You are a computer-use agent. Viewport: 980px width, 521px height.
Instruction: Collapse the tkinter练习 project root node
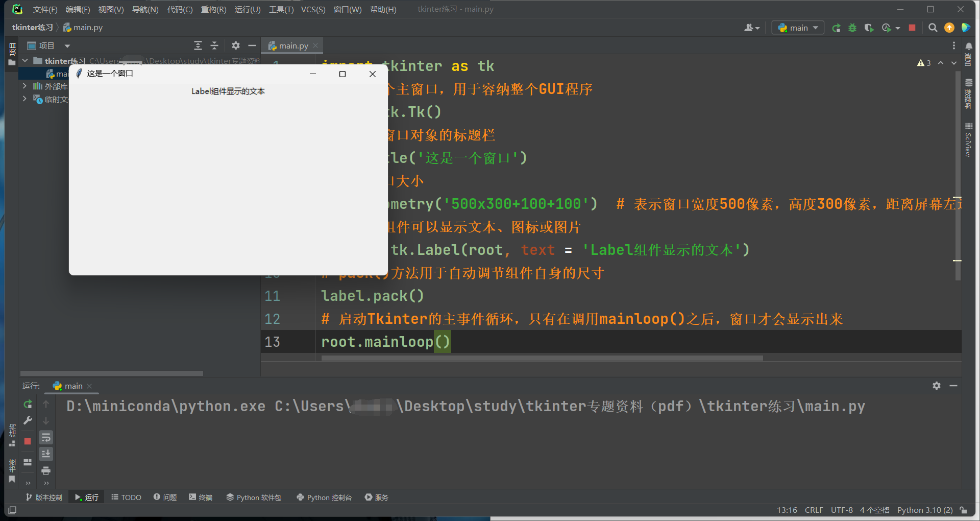24,61
